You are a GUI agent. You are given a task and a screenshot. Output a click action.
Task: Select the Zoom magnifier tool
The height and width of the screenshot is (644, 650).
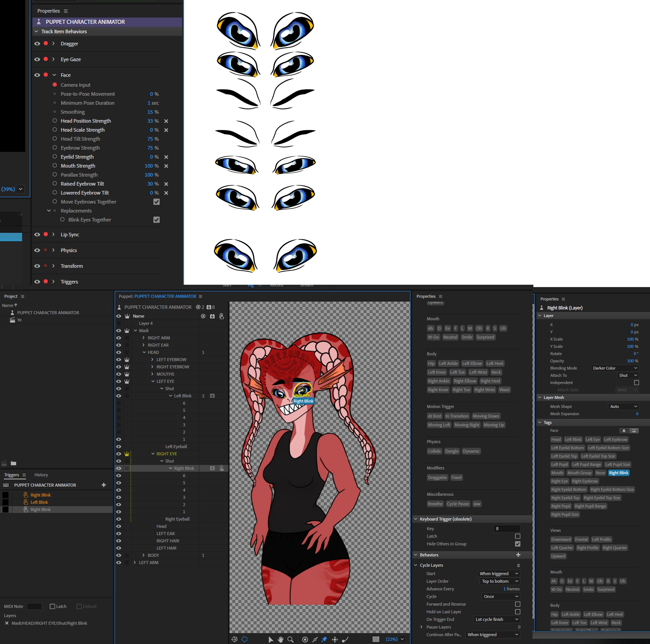pyautogui.click(x=290, y=639)
